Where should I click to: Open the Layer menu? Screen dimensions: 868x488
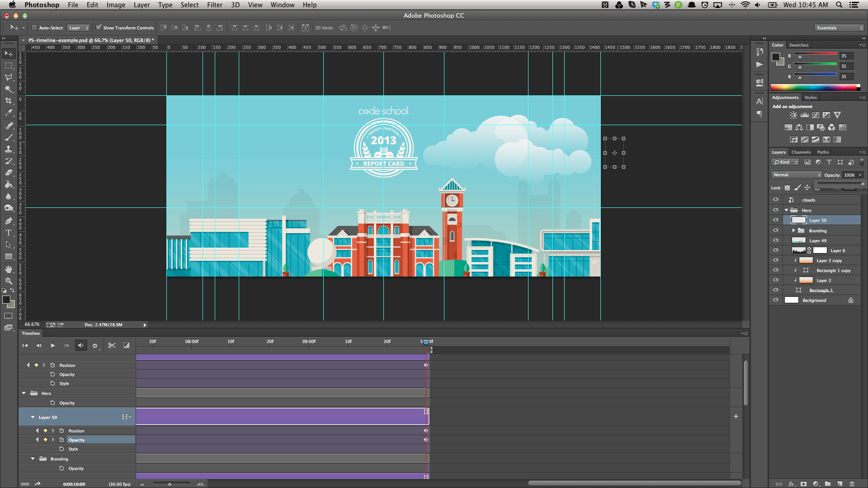142,5
